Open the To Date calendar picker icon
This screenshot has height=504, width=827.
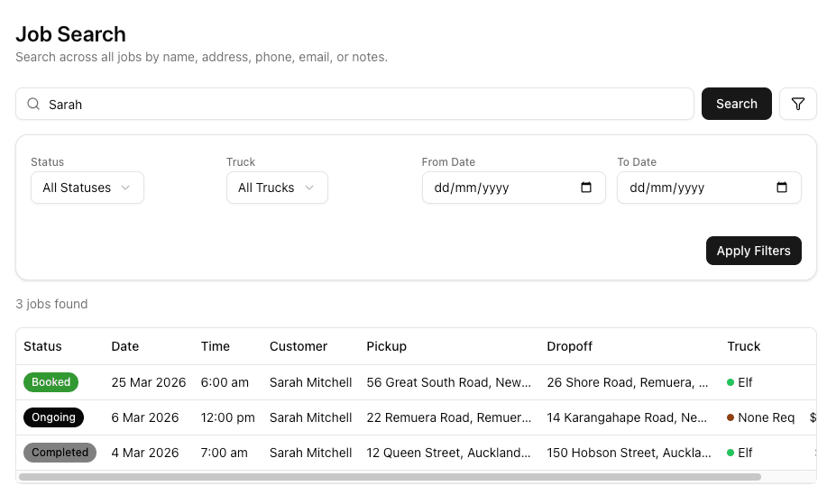coord(782,188)
